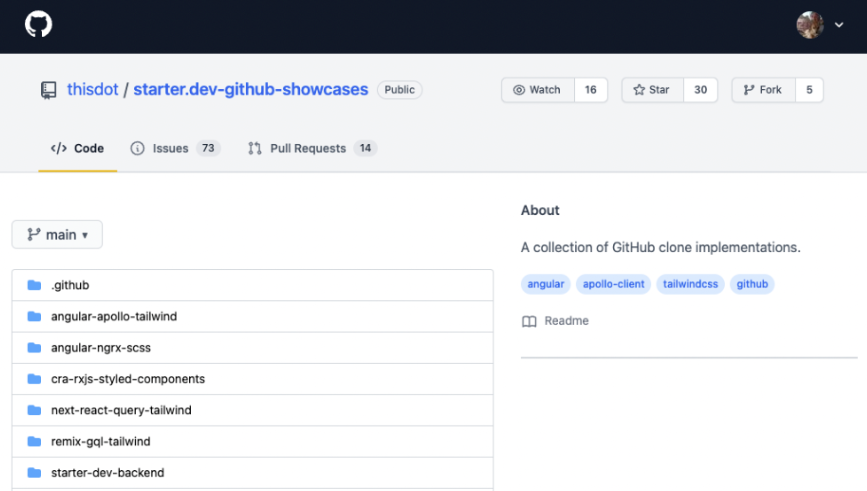This screenshot has width=867, height=491.
Task: Open the main branch dropdown
Action: pos(57,234)
